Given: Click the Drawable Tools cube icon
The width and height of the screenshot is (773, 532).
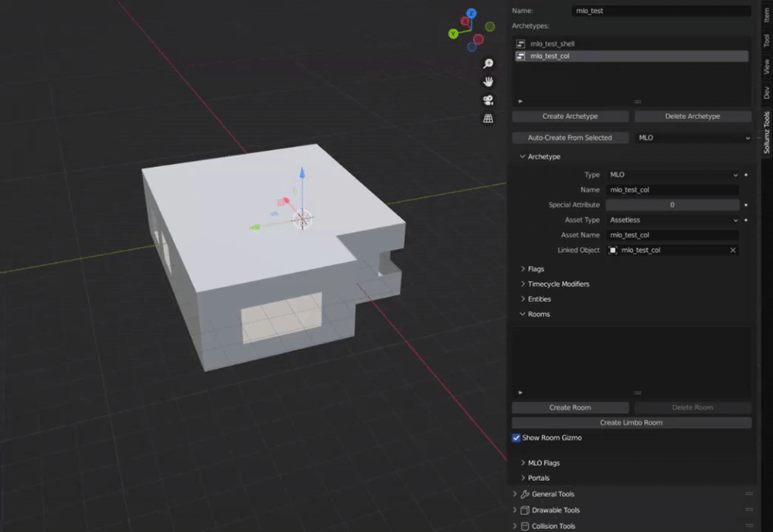Looking at the screenshot, I should [525, 510].
